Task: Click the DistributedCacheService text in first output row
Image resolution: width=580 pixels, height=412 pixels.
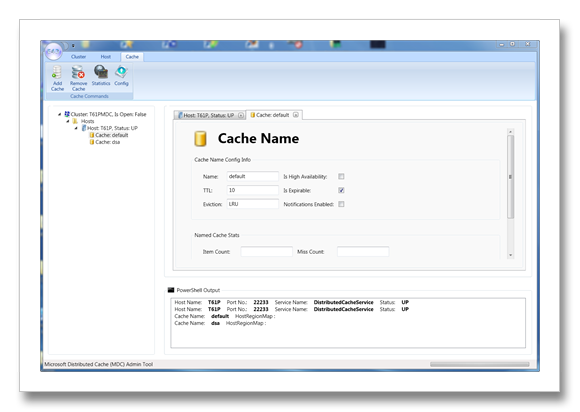Action: [343, 303]
